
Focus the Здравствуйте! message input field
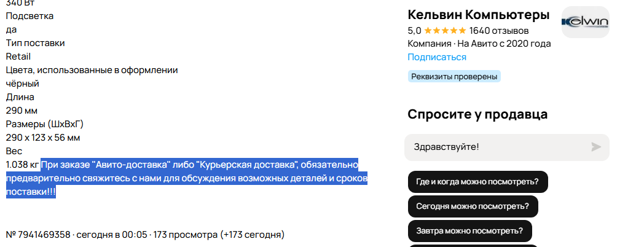tap(492, 147)
